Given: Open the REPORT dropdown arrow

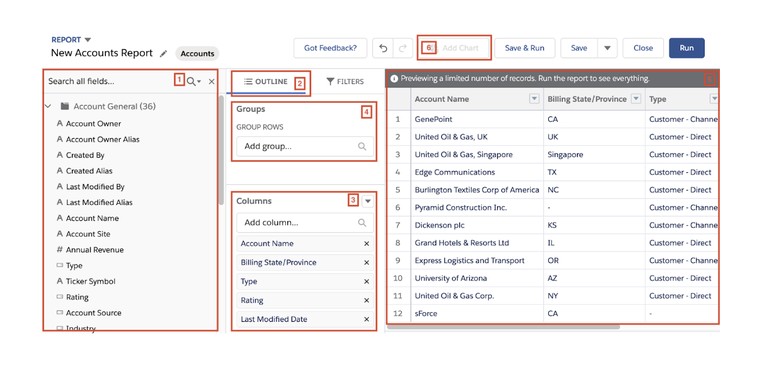Looking at the screenshot, I should (88, 40).
